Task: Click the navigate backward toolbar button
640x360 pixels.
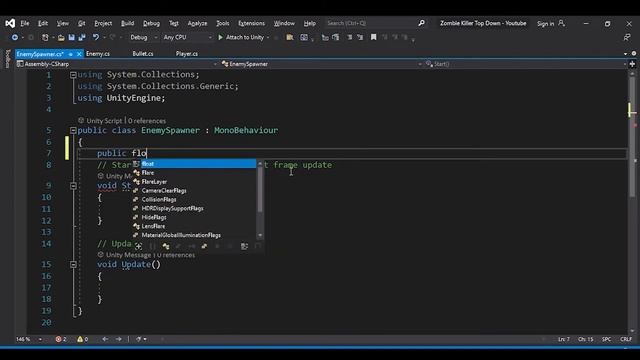Action: [x=15, y=38]
